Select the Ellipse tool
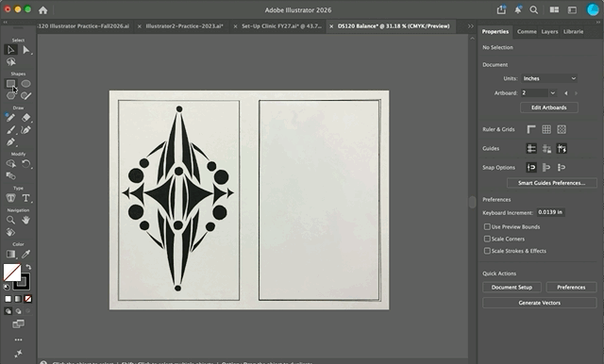604x364 pixels. (25, 84)
